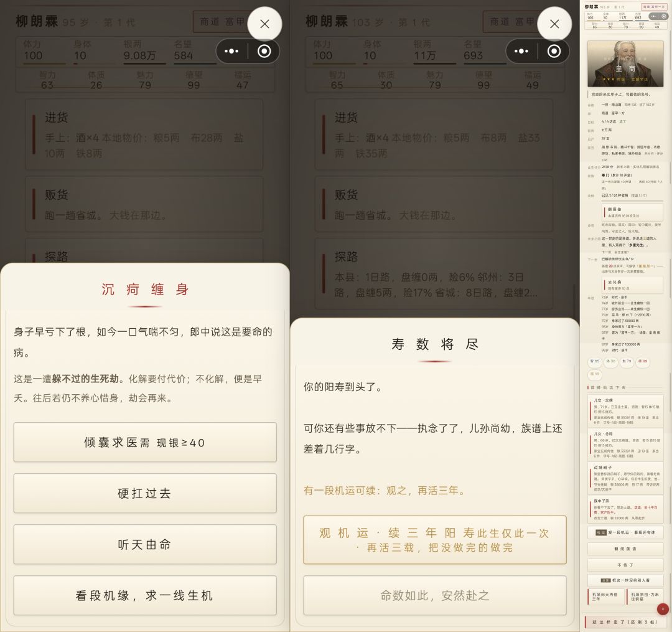672x632 pixels.
Task: Choose 观机运·续三年阳寿 option
Action: (435, 540)
